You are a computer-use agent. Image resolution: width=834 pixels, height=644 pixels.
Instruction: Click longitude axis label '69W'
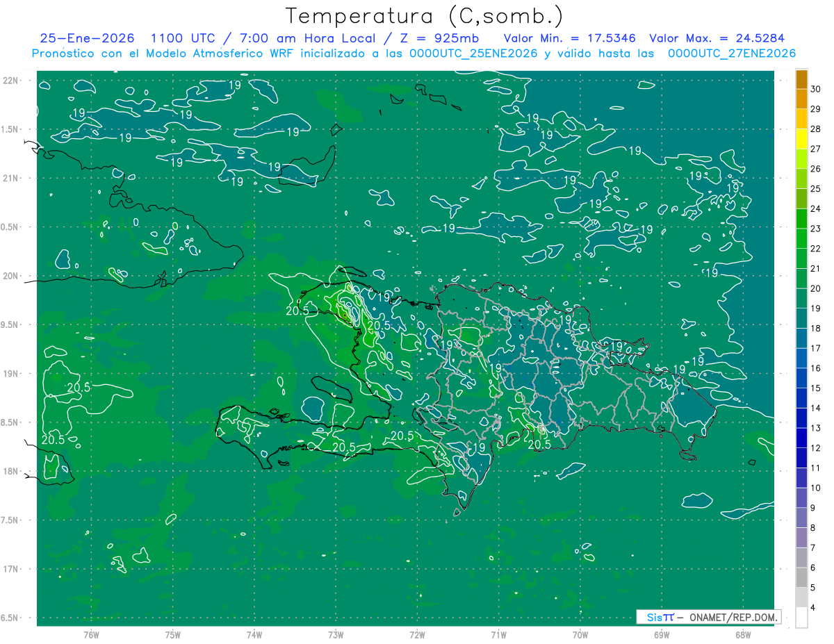click(x=661, y=635)
